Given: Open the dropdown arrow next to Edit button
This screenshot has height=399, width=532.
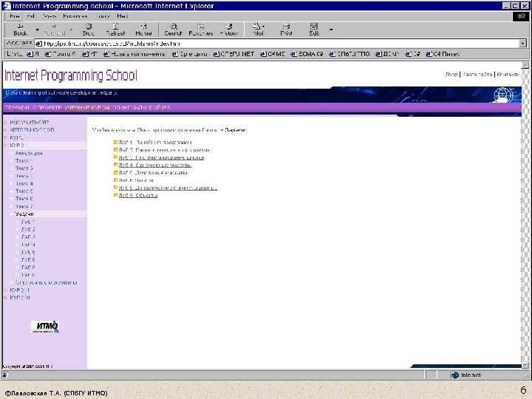Looking at the screenshot, I should click(331, 30).
